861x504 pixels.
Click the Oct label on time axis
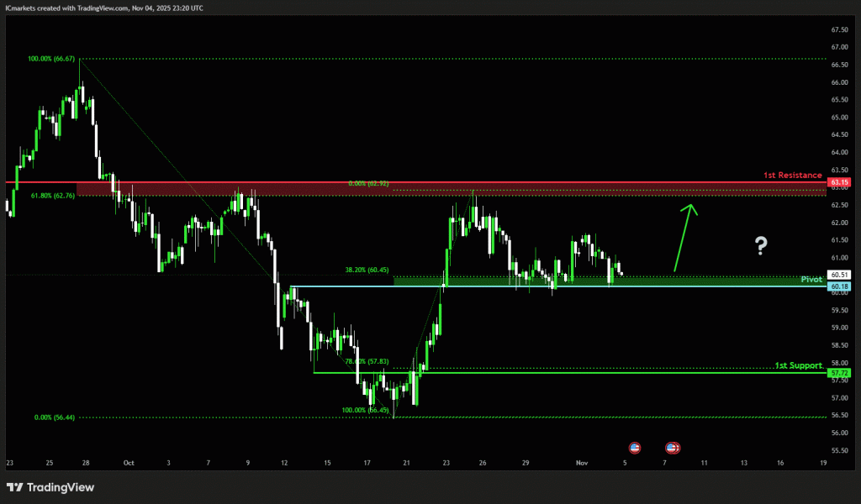point(129,463)
